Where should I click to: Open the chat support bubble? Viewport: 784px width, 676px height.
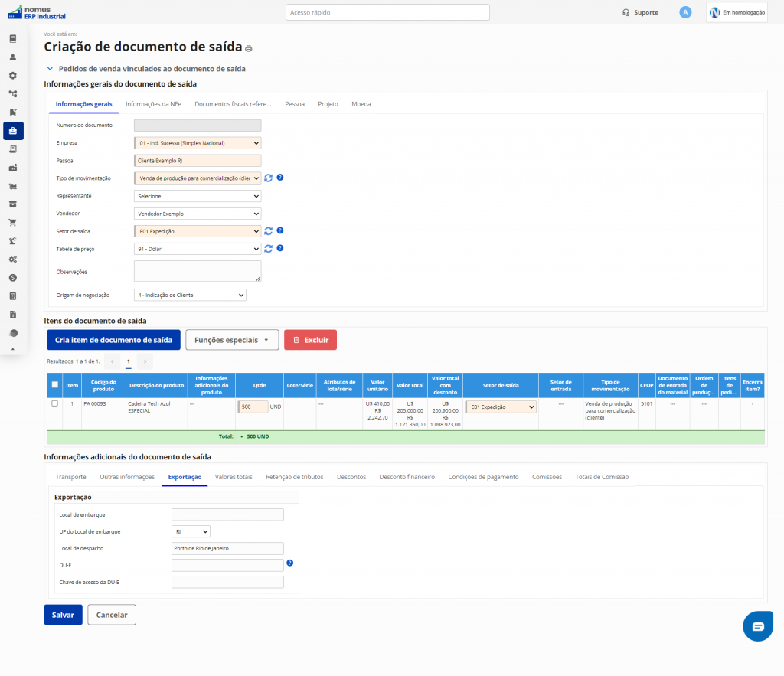[x=757, y=626]
